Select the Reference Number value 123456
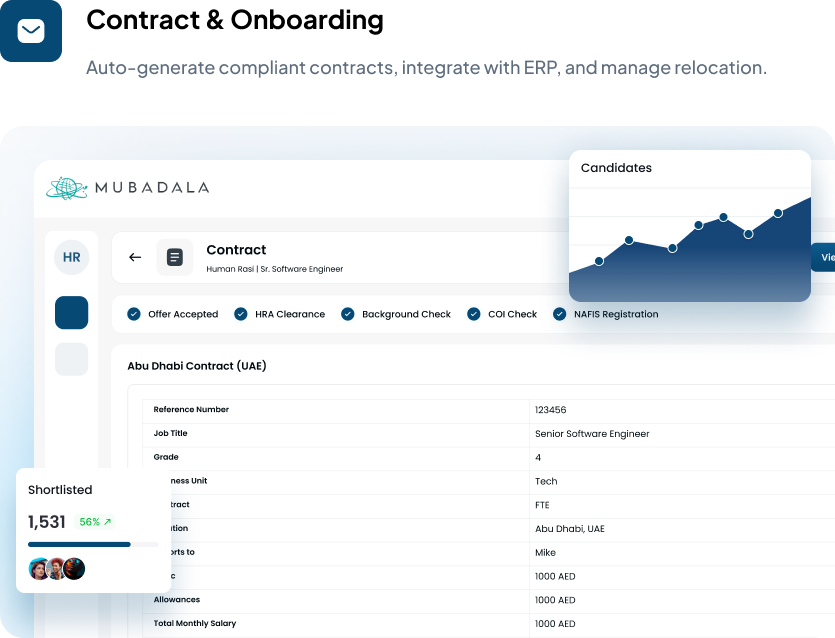The width and height of the screenshot is (835, 638). 552,410
